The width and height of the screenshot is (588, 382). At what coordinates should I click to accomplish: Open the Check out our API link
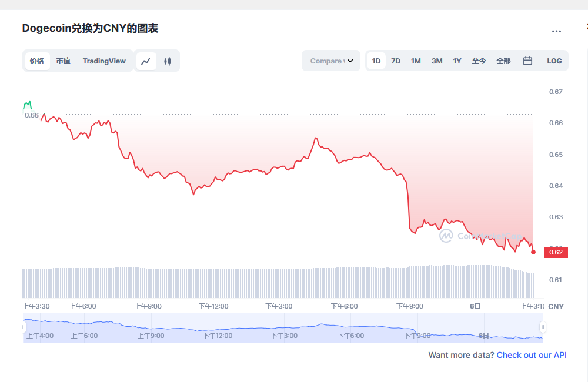click(x=532, y=355)
